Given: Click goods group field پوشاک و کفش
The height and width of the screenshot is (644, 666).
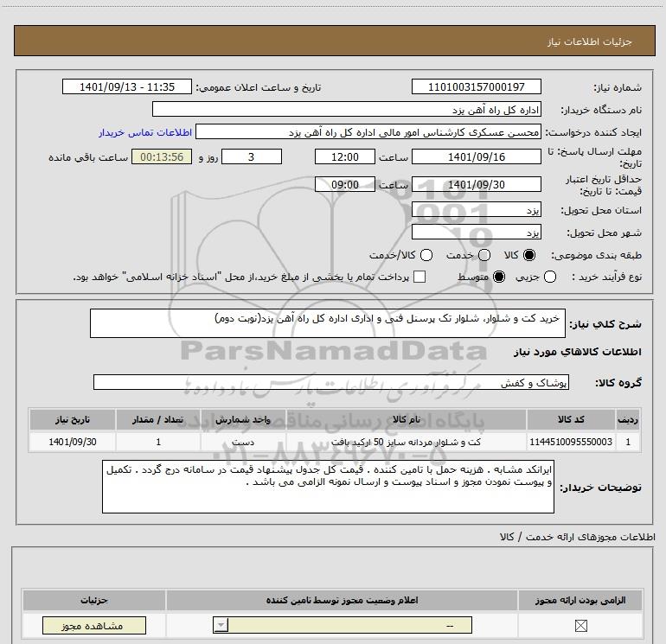Looking at the screenshot, I should 331,382.
